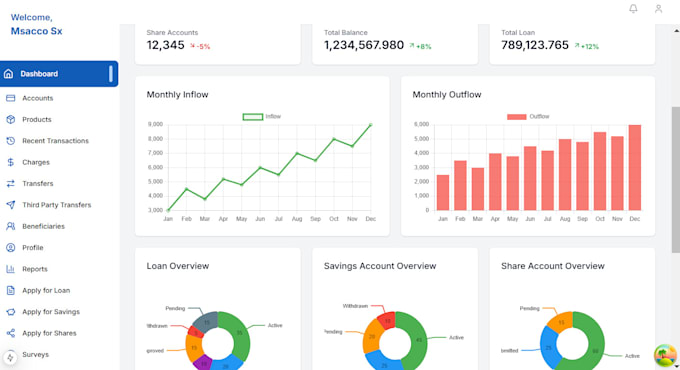Image resolution: width=680 pixels, height=370 pixels.
Task: Click the Loan Overview heading
Action: [x=178, y=266]
